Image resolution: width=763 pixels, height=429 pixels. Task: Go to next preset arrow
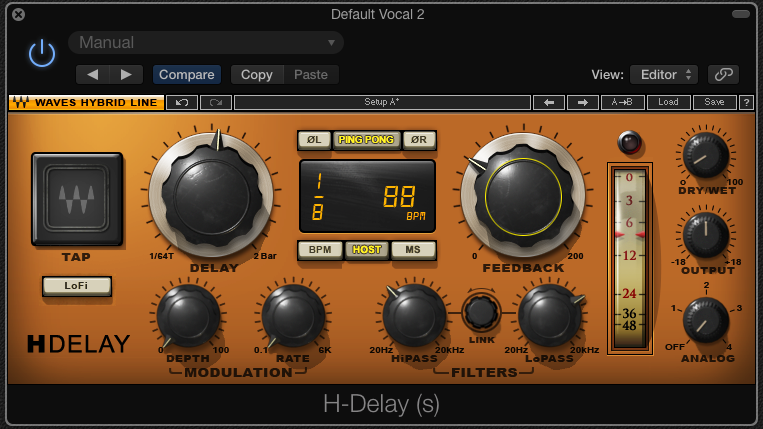(x=126, y=74)
